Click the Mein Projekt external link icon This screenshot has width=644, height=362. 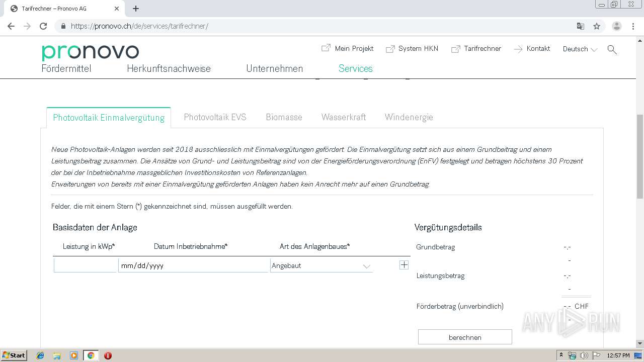point(326,48)
